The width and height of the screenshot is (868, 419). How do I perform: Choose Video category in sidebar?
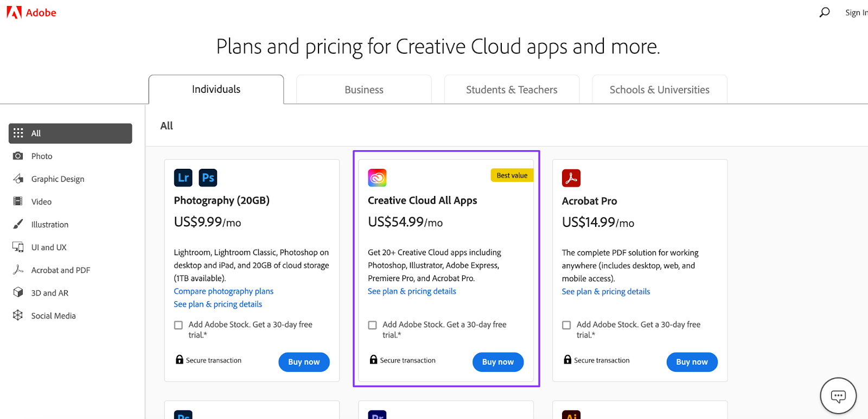click(41, 202)
